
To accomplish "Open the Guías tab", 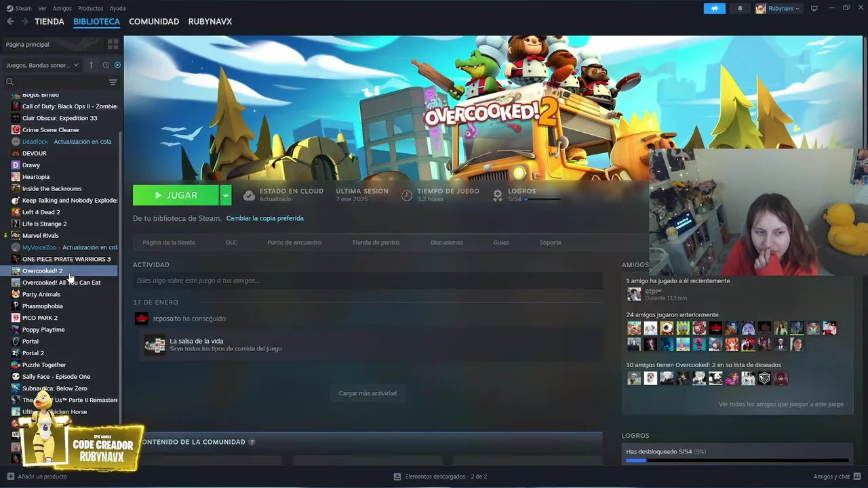I will 501,242.
